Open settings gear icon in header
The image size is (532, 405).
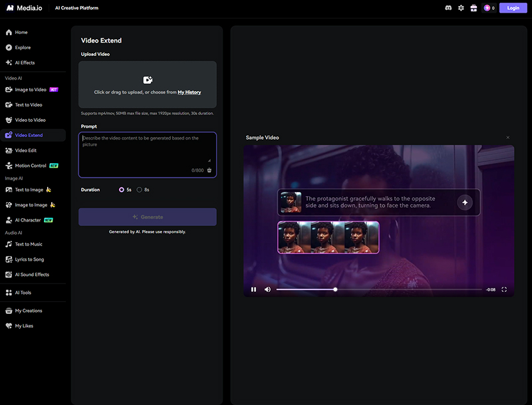461,8
